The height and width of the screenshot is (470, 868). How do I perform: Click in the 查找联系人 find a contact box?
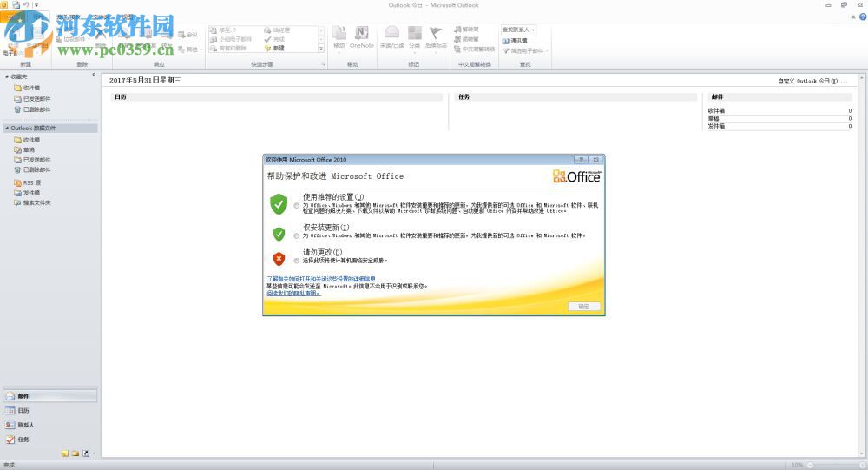pos(518,30)
